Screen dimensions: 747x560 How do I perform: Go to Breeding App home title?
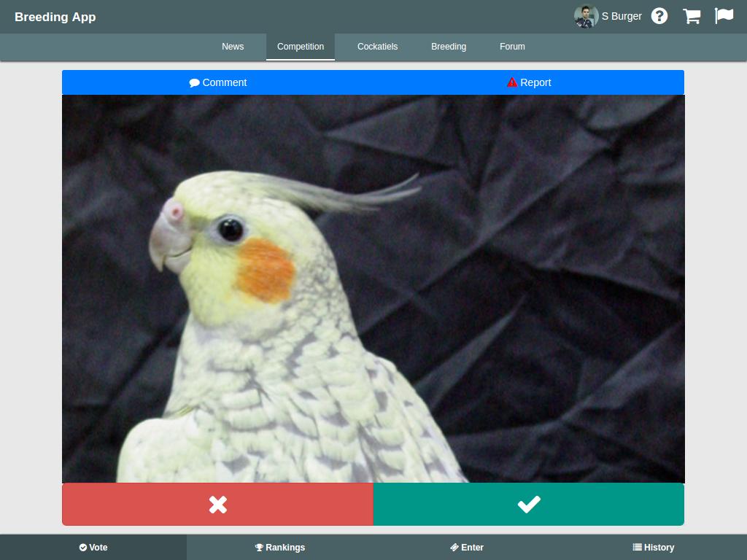click(55, 17)
